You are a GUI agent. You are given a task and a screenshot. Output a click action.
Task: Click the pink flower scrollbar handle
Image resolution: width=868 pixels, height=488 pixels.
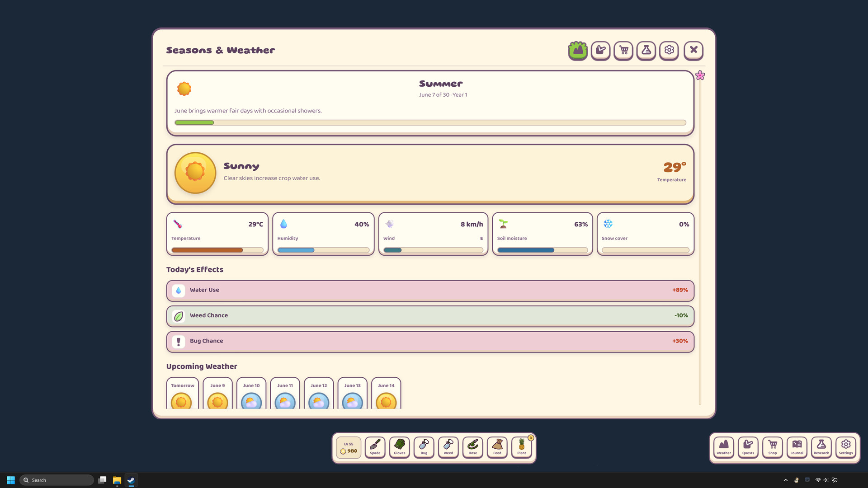tap(700, 75)
